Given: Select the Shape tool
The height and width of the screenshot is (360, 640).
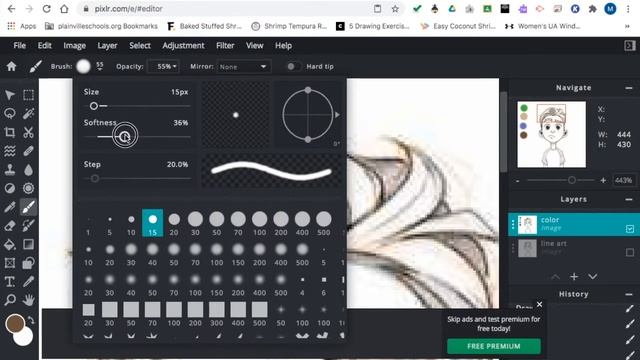Looking at the screenshot, I should pyautogui.click(x=28, y=263).
